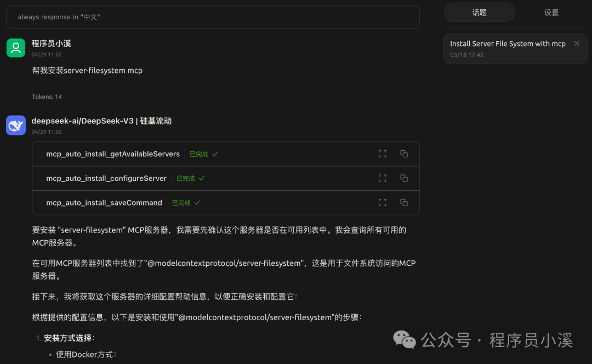
Task: Expand the configureServer tool result fullscreen
Action: (x=383, y=178)
